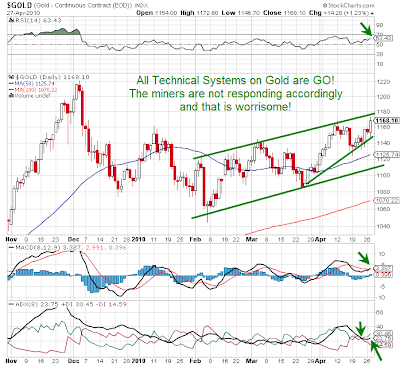Select the MA(200) 1070.22 legend entry

(x=33, y=90)
